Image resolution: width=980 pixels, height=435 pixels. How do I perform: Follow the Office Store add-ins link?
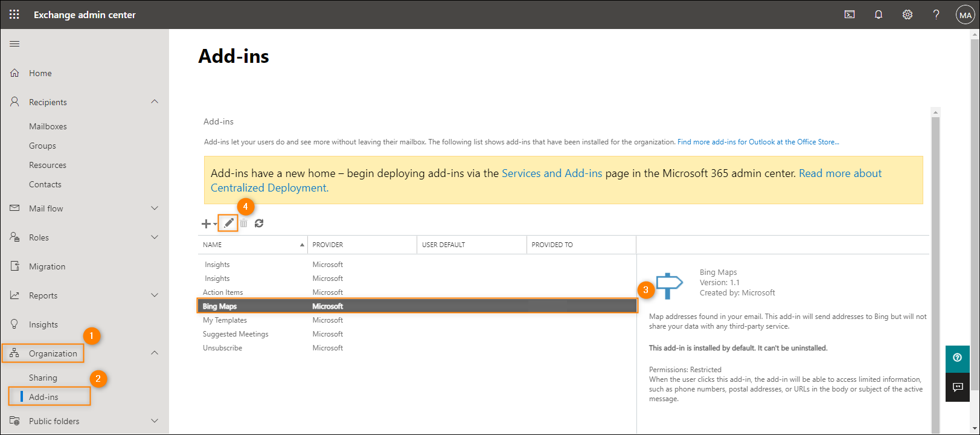pyautogui.click(x=758, y=142)
